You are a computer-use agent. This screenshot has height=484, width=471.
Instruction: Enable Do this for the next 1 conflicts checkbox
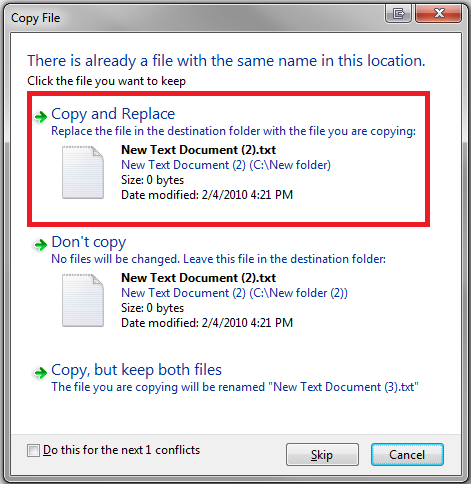(33, 450)
